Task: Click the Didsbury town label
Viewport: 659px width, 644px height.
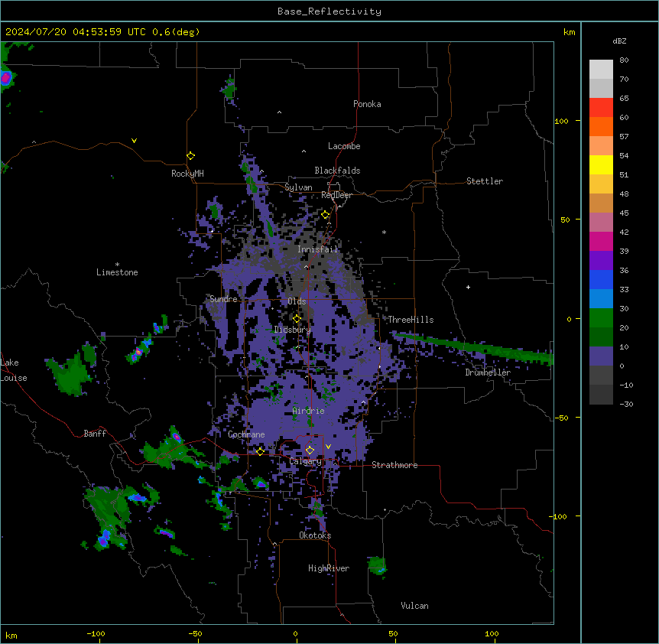Action: (293, 330)
